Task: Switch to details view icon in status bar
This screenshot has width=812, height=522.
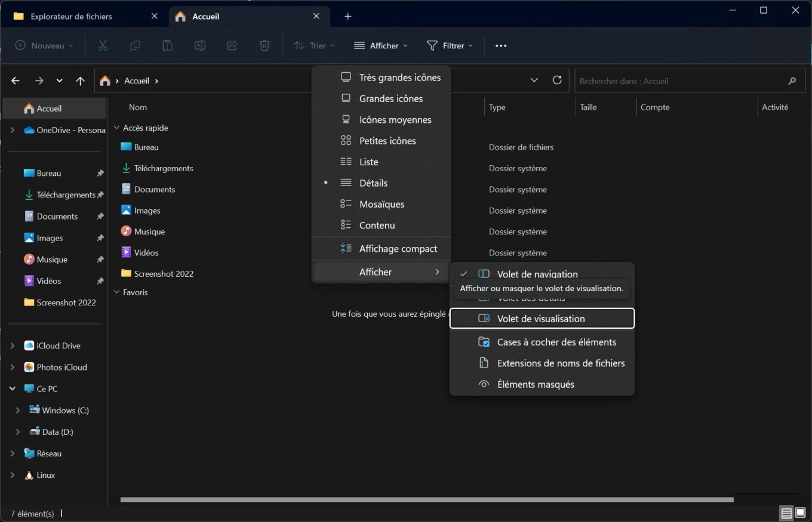Action: coord(786,513)
